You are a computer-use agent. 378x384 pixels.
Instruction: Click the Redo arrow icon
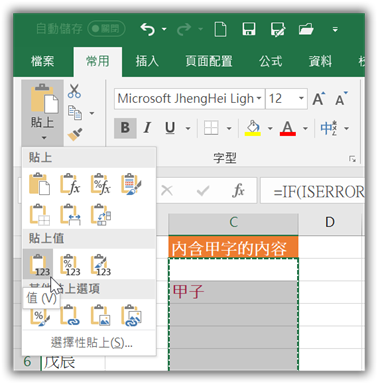(x=183, y=29)
